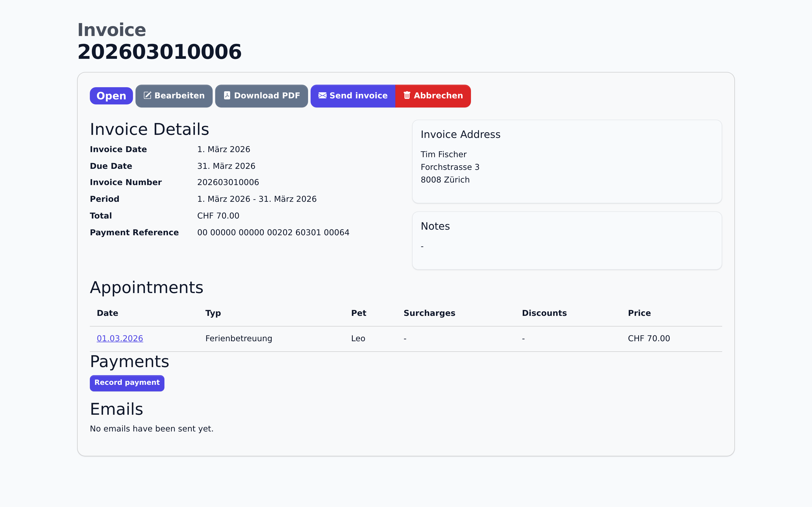This screenshot has width=812, height=507.
Task: Click the trash icon on Abbrechen
Action: coord(407,96)
